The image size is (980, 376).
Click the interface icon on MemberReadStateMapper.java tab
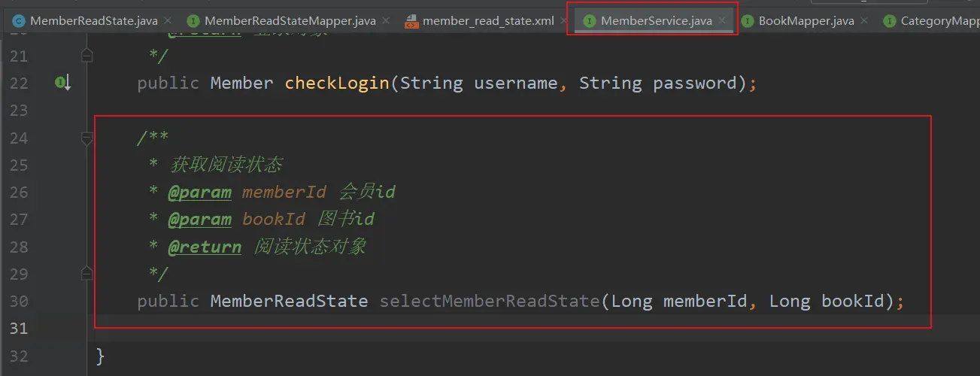[193, 21]
